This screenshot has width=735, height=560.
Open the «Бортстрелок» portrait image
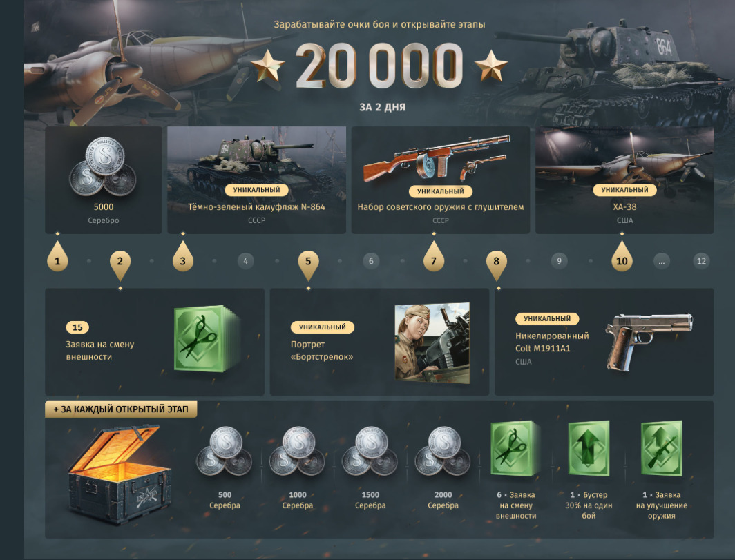[x=432, y=343]
